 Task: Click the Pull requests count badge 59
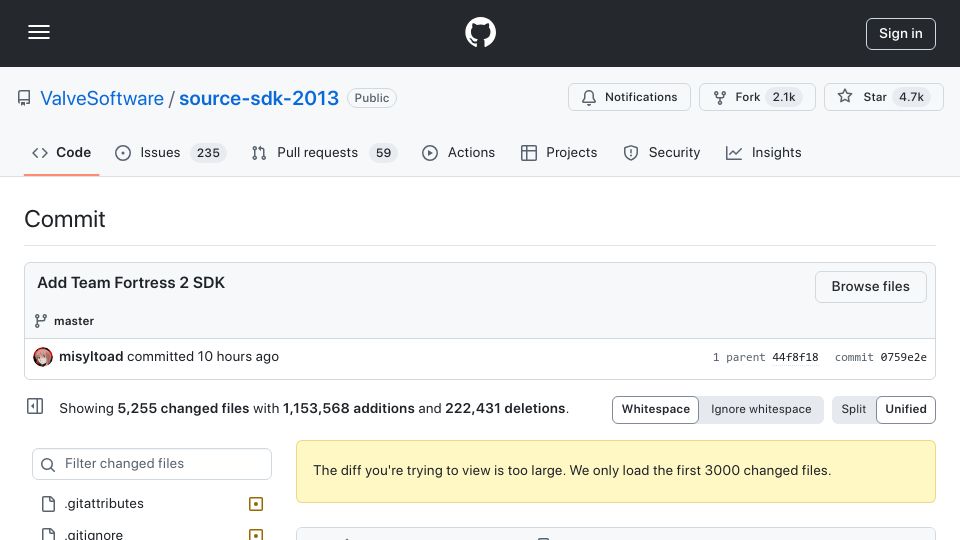pyautogui.click(x=383, y=152)
